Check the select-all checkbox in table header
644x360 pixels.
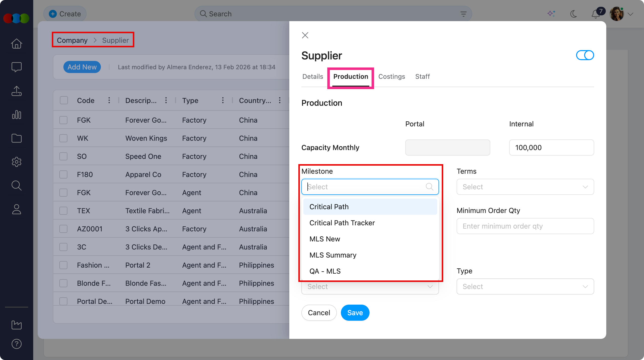64,100
